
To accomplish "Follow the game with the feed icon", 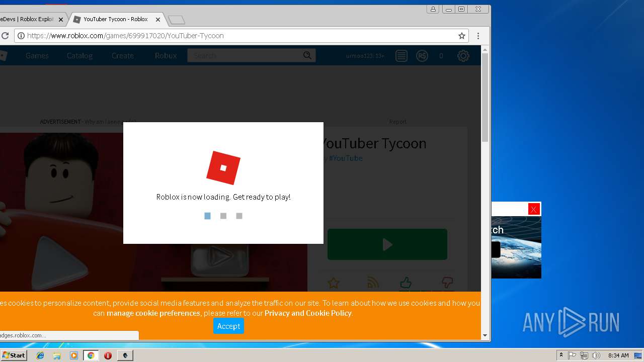I will click(373, 283).
